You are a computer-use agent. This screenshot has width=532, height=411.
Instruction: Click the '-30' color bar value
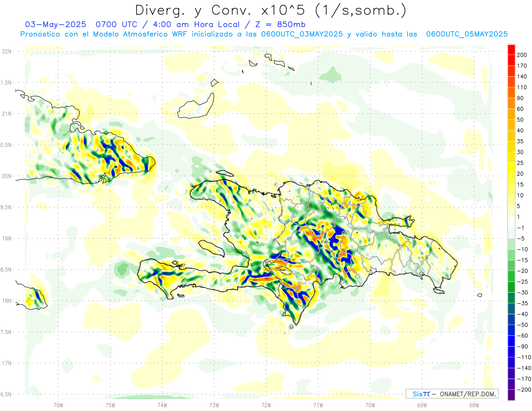pos(524,293)
